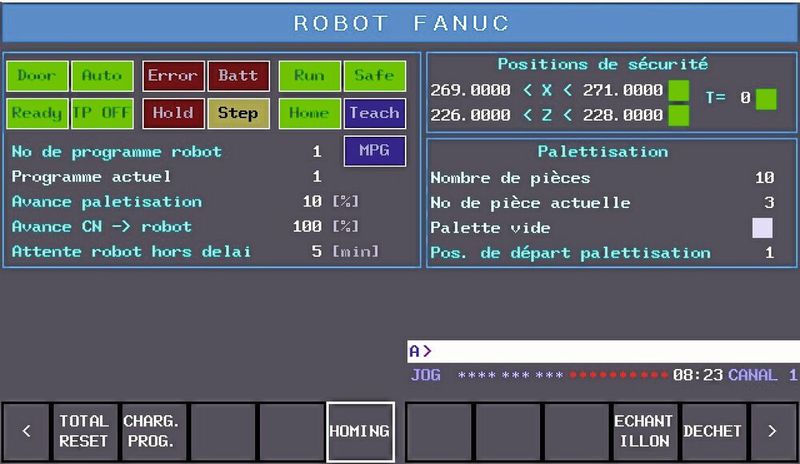800x464 pixels.
Task: Click the Auto status indicator
Action: point(102,76)
